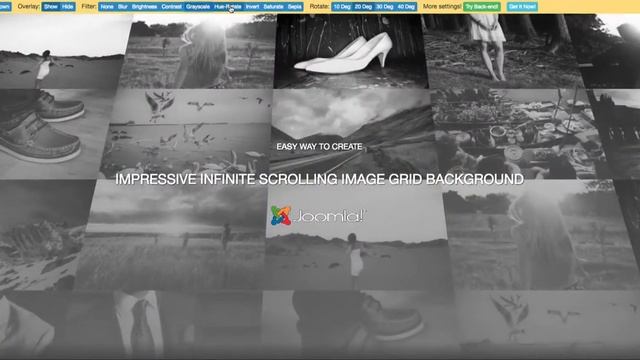
Task: Apply the Saturate filter
Action: [273, 7]
